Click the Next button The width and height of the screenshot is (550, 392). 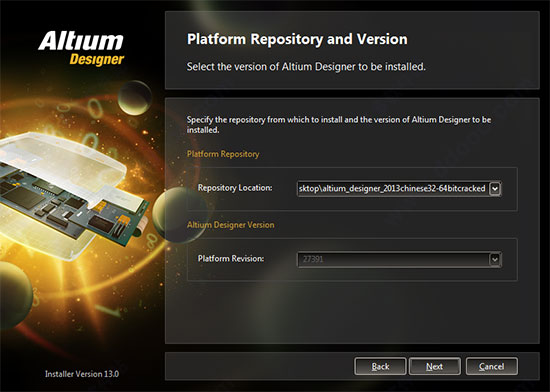pyautogui.click(x=435, y=366)
